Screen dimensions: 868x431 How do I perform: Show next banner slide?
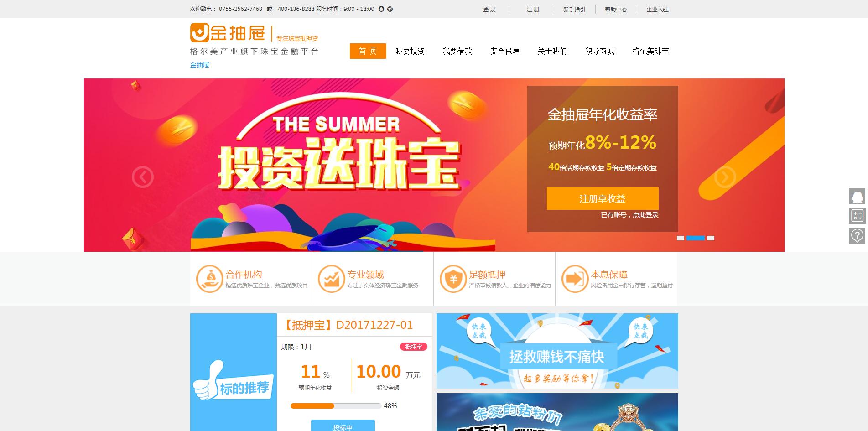725,177
